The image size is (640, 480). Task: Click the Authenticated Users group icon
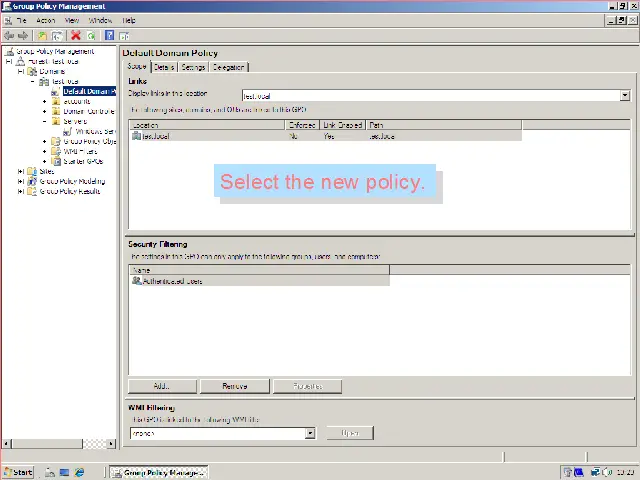tap(137, 281)
